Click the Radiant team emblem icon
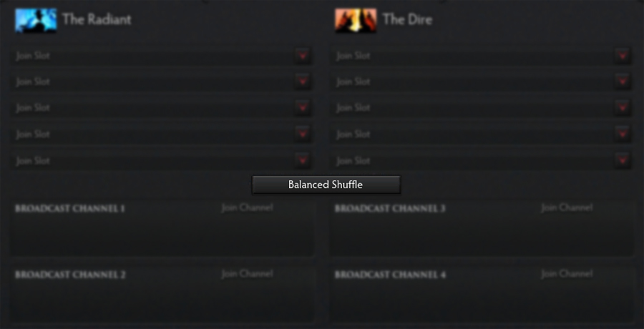 point(36,20)
